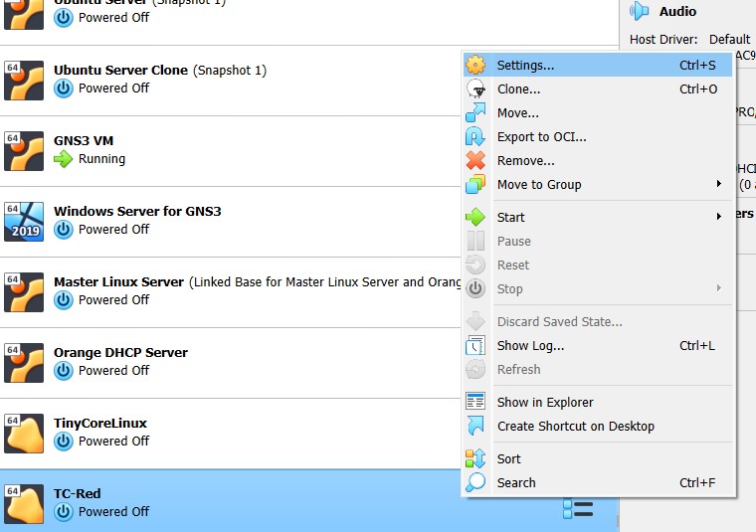The width and height of the screenshot is (756, 532).
Task: Click the Stop power icon in menu
Action: [475, 288]
